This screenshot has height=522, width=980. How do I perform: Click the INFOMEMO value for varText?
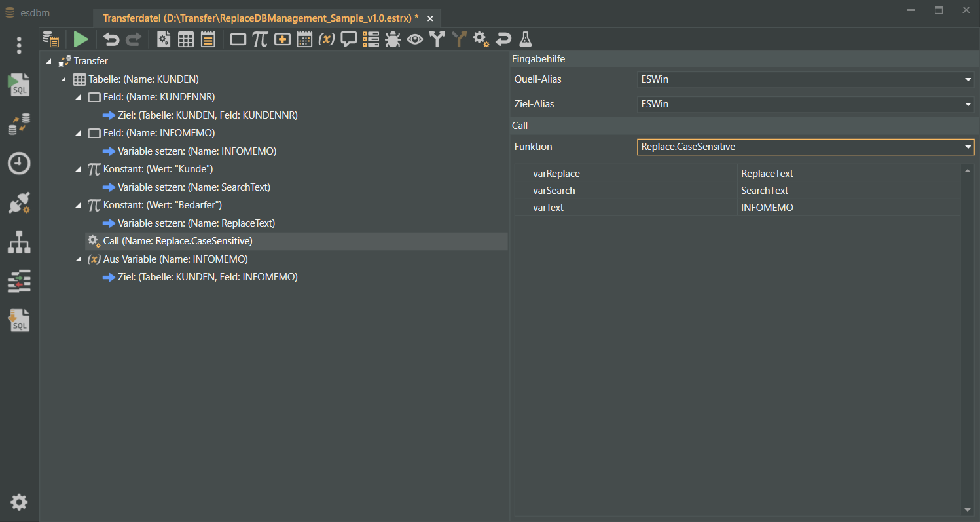click(x=848, y=208)
